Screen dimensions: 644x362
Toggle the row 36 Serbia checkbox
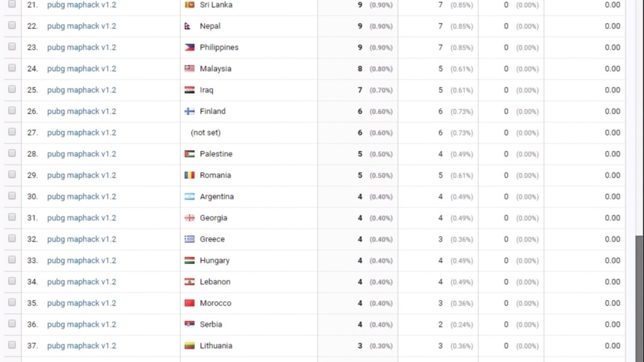(12, 324)
